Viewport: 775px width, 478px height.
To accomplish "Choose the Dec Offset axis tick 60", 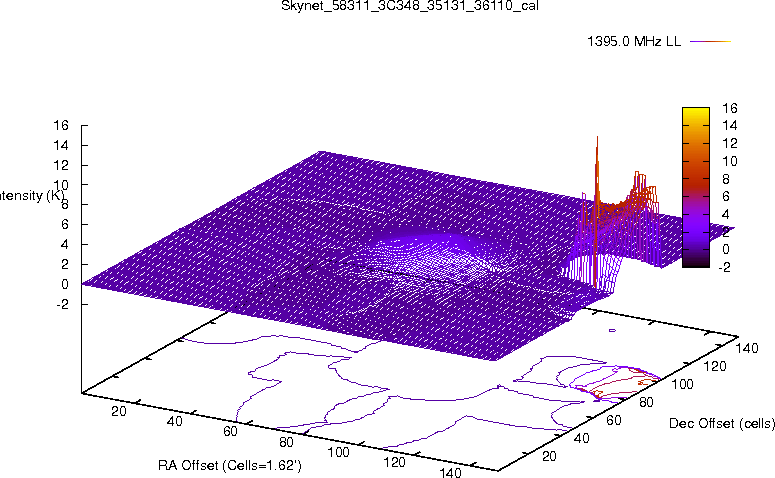I will pos(614,421).
